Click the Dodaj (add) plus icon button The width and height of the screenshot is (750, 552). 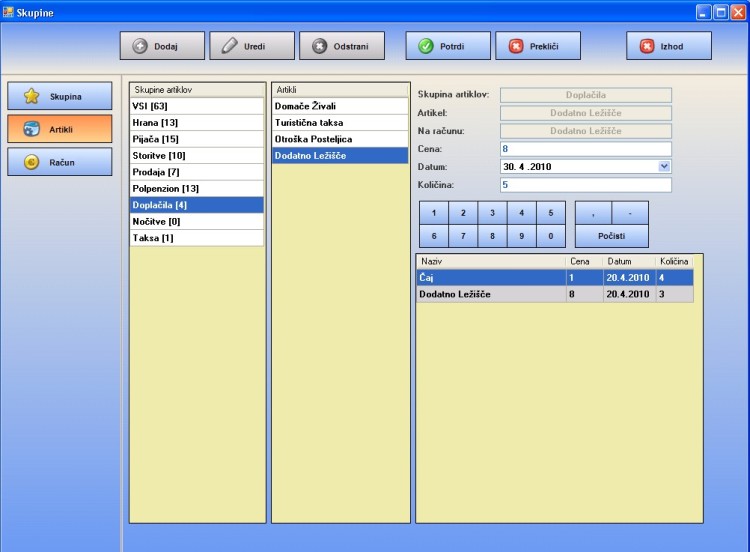162,46
